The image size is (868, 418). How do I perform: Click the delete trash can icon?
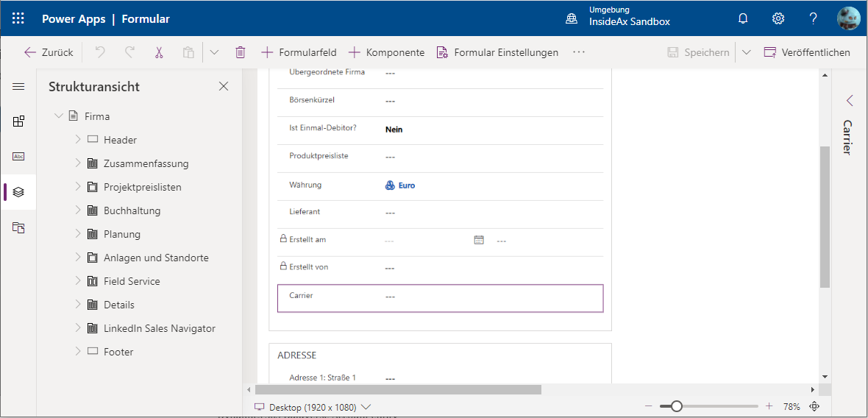[x=240, y=52]
